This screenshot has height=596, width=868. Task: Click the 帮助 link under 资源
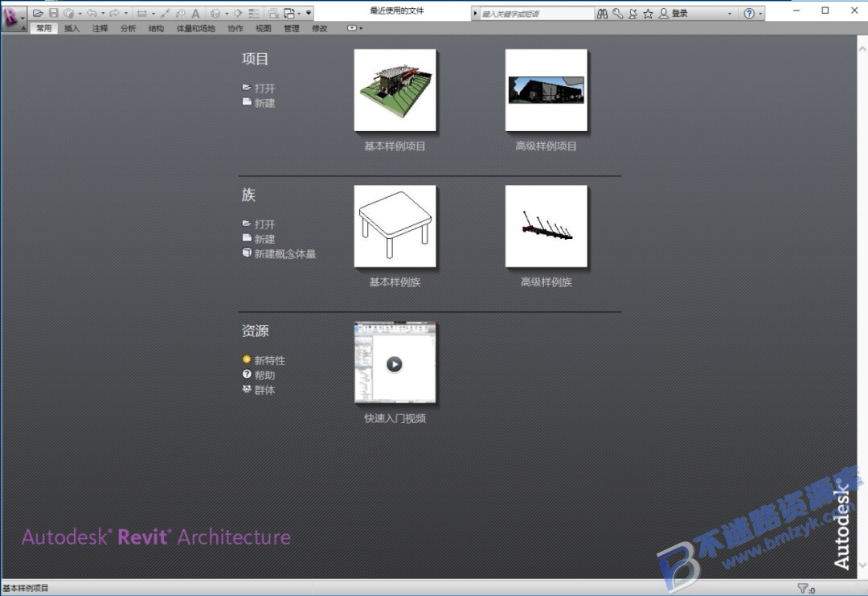click(264, 376)
